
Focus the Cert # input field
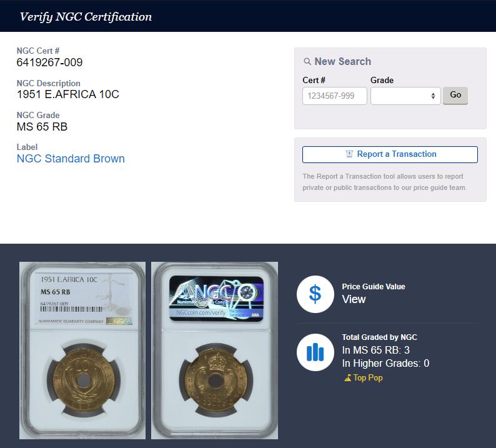(334, 96)
